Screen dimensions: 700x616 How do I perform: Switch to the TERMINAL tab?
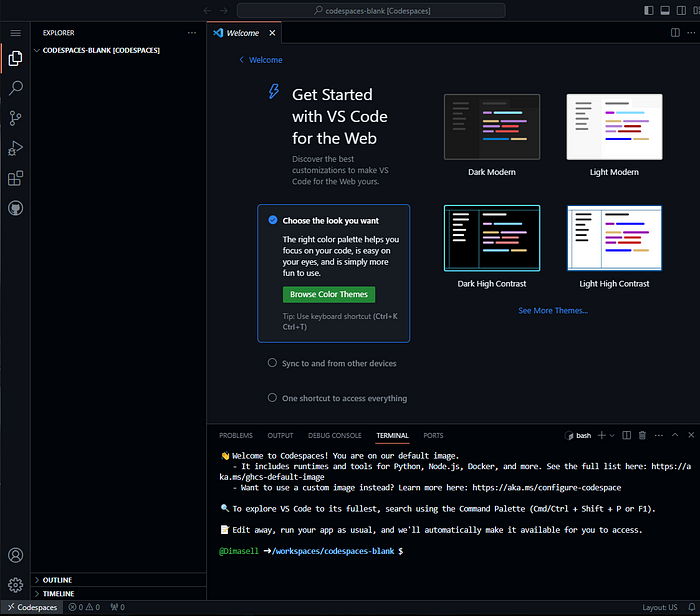[392, 435]
